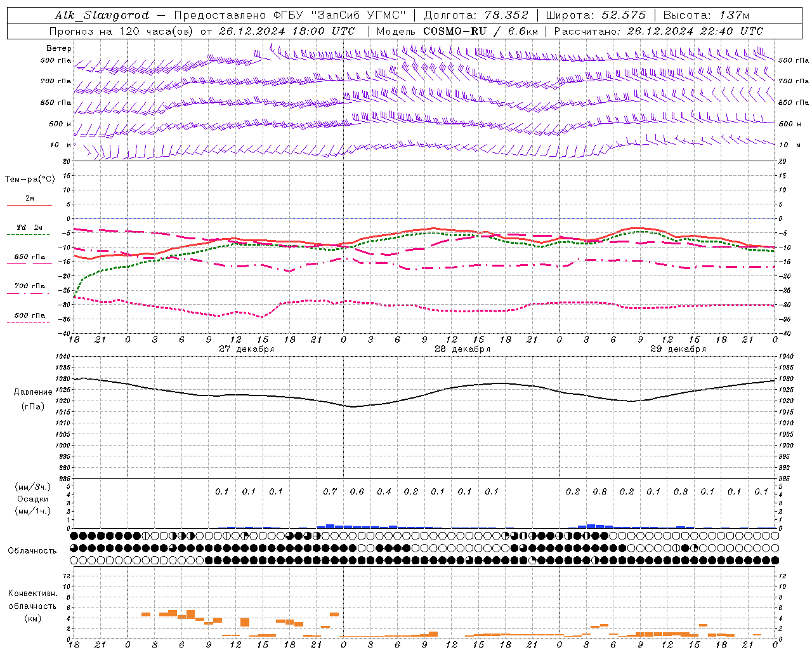Click the "Давление" pressure panel label
The width and height of the screenshot is (812, 650).
pyautogui.click(x=33, y=392)
